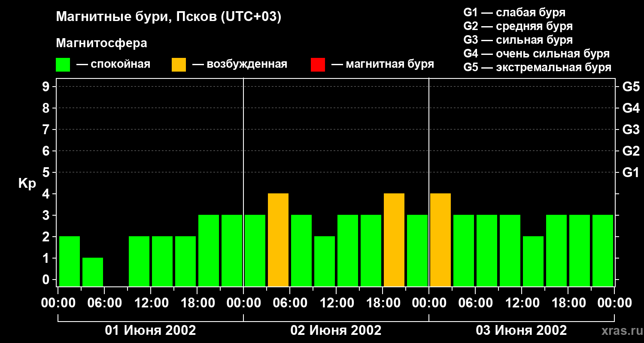Click the 'G2' right-axis label

[x=631, y=151]
